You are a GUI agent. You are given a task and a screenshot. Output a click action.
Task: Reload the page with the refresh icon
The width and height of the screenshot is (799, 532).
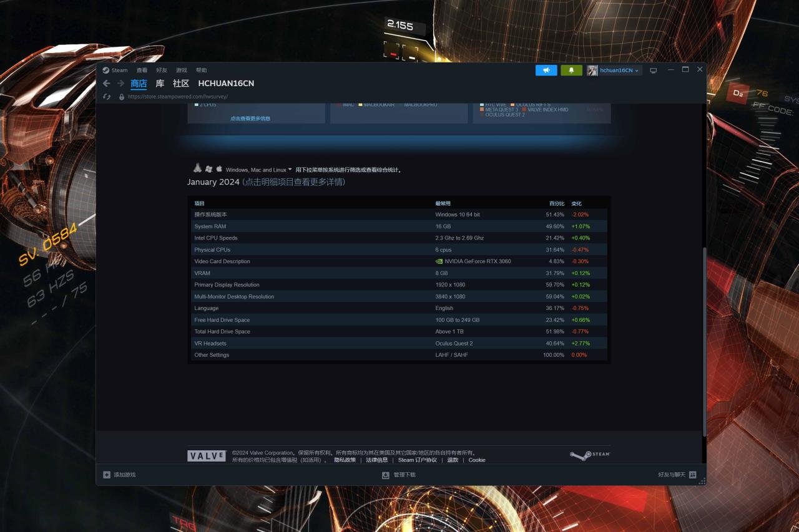pyautogui.click(x=107, y=97)
